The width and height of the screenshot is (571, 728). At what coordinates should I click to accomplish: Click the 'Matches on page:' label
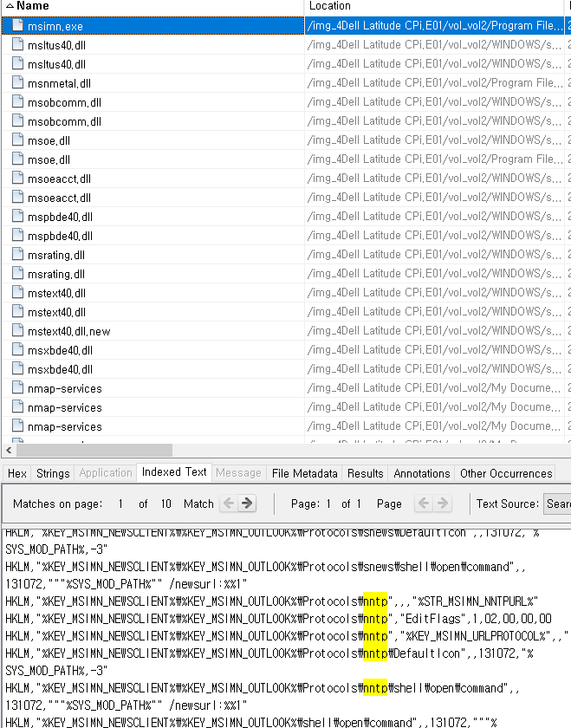pos(57,504)
